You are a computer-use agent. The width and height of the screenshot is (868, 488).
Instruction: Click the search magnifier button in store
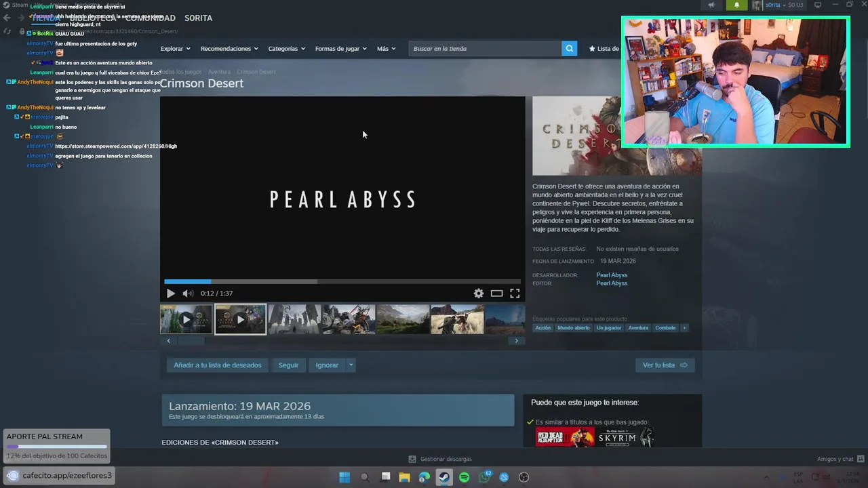point(570,49)
